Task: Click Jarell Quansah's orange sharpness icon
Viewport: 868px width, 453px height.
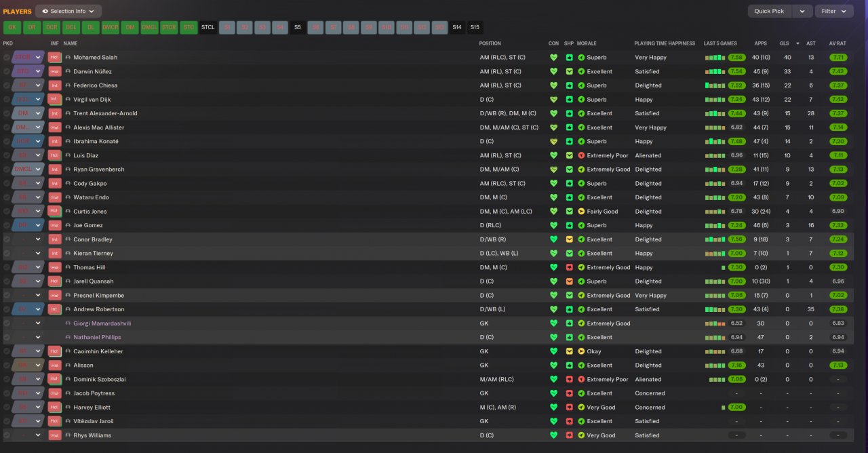Action: click(569, 281)
